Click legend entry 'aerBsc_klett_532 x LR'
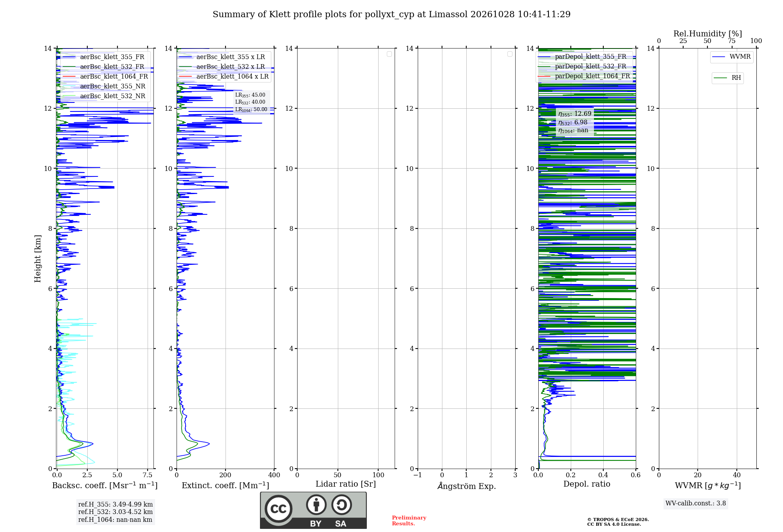 click(x=222, y=67)
